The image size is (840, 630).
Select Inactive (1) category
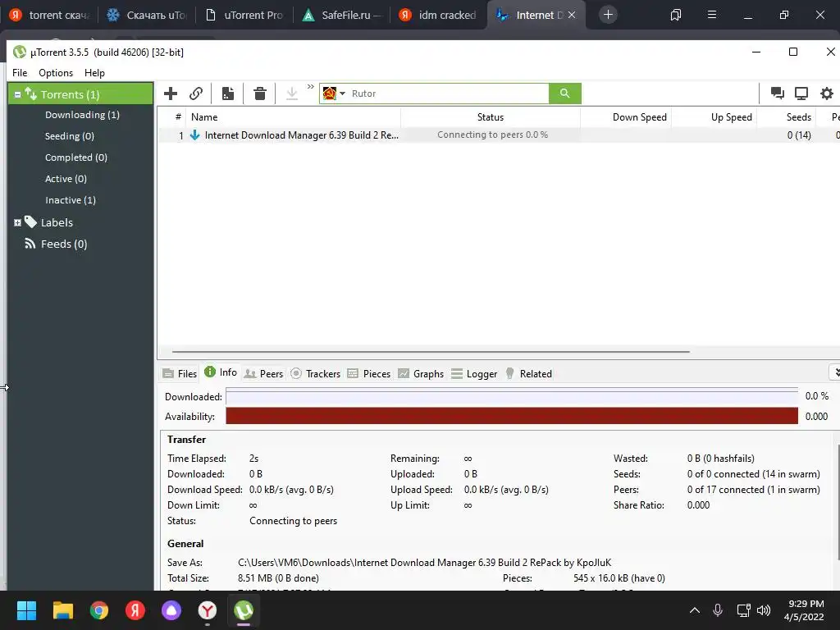[71, 200]
